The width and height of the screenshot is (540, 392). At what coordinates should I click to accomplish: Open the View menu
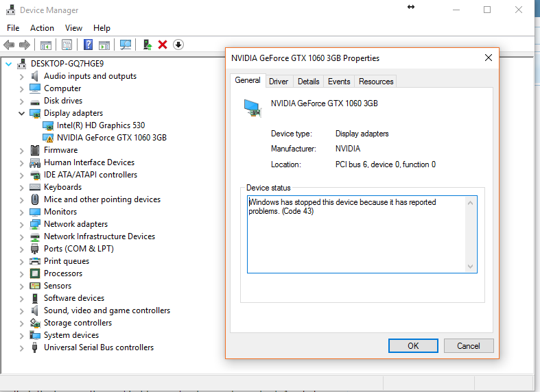point(73,28)
